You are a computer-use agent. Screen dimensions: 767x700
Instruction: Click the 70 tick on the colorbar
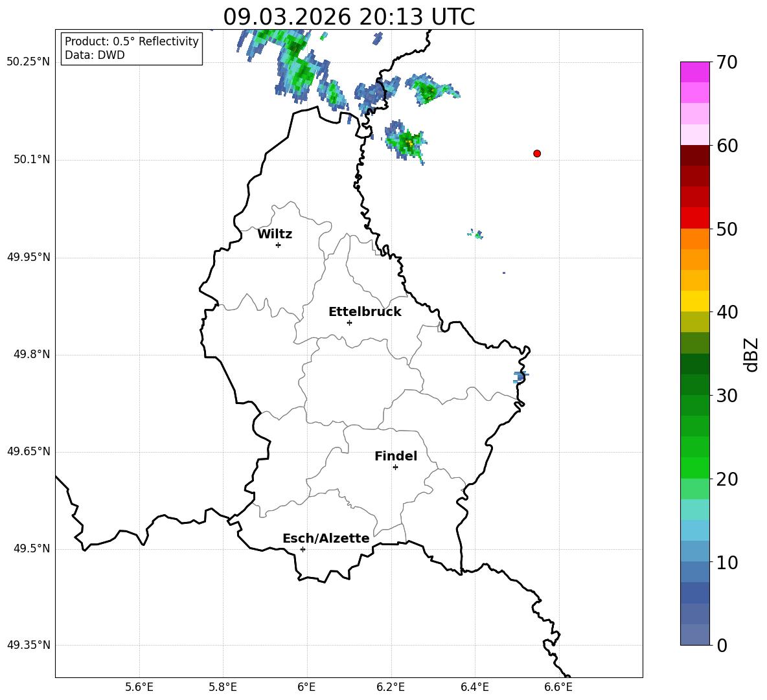click(727, 62)
